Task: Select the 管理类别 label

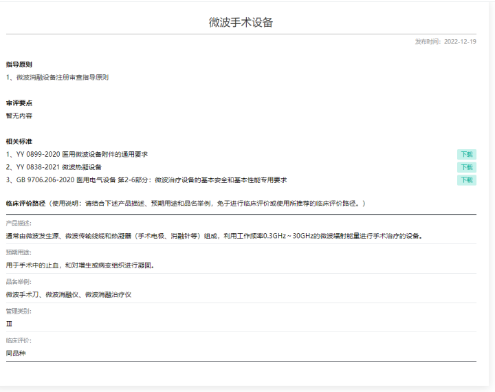Action: point(19,311)
